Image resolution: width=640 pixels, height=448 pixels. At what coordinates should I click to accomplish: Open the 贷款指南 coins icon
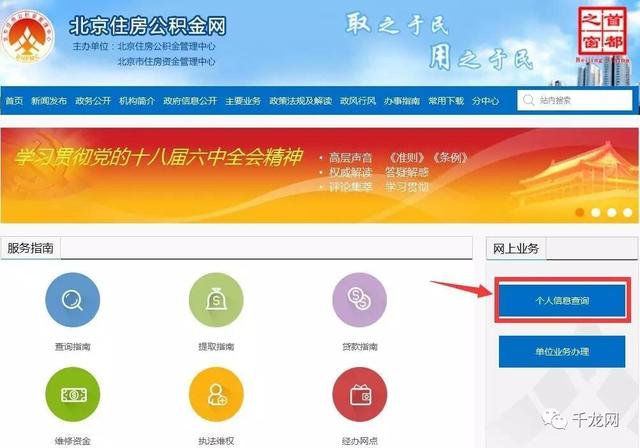point(360,299)
